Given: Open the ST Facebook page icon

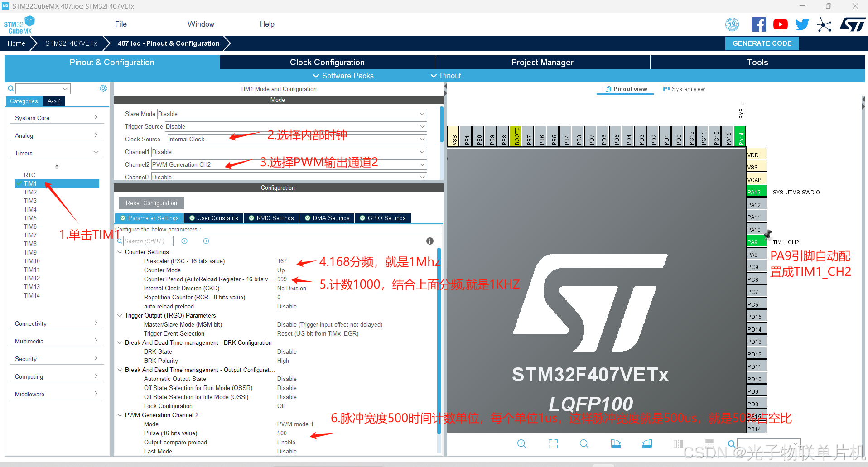Looking at the screenshot, I should tap(758, 24).
